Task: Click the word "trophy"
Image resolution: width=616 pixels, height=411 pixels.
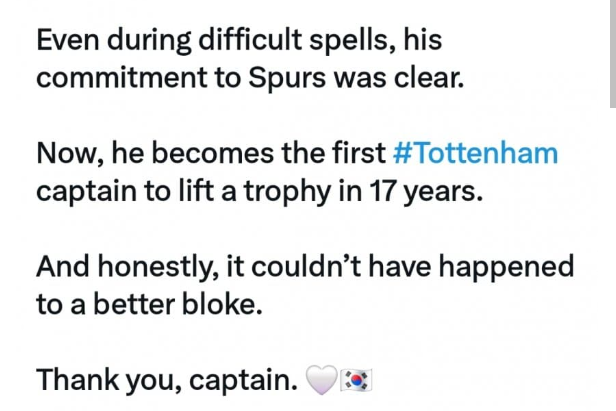Action: pos(287,193)
